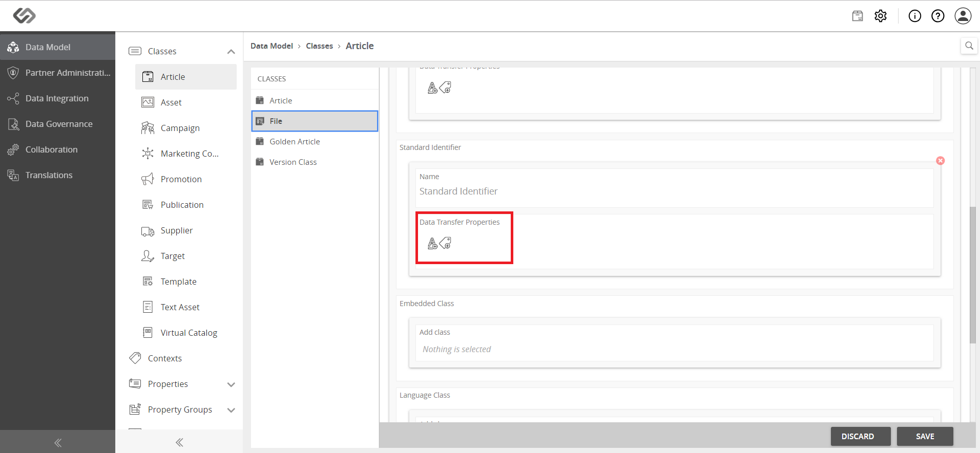
Task: Open the help question mark icon
Action: [938, 16]
